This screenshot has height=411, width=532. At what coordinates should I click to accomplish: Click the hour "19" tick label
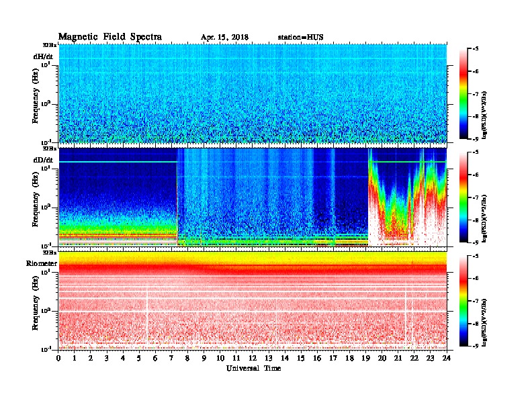[365, 358]
